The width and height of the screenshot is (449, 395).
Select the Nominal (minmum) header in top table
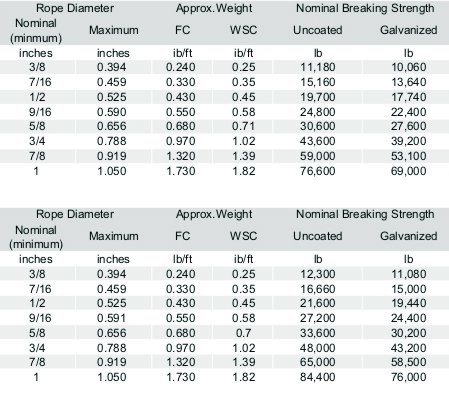click(x=36, y=31)
